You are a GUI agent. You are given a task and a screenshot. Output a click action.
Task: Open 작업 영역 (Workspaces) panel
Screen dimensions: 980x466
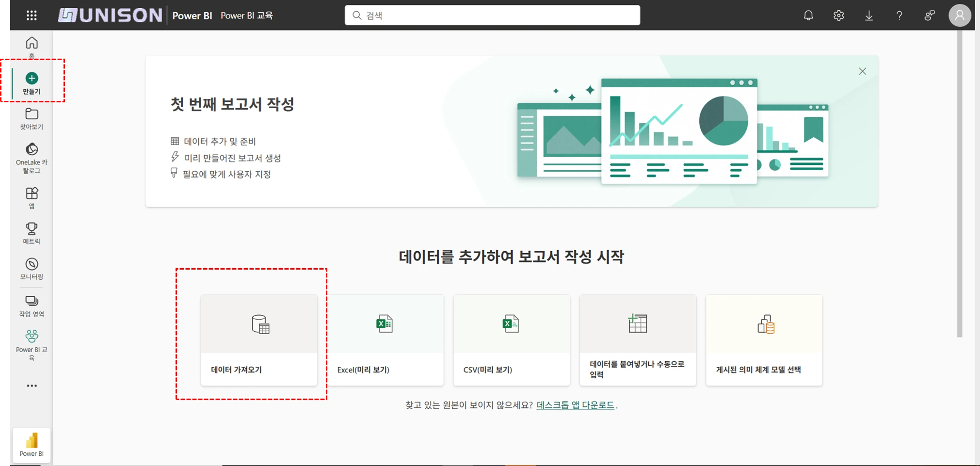point(32,305)
